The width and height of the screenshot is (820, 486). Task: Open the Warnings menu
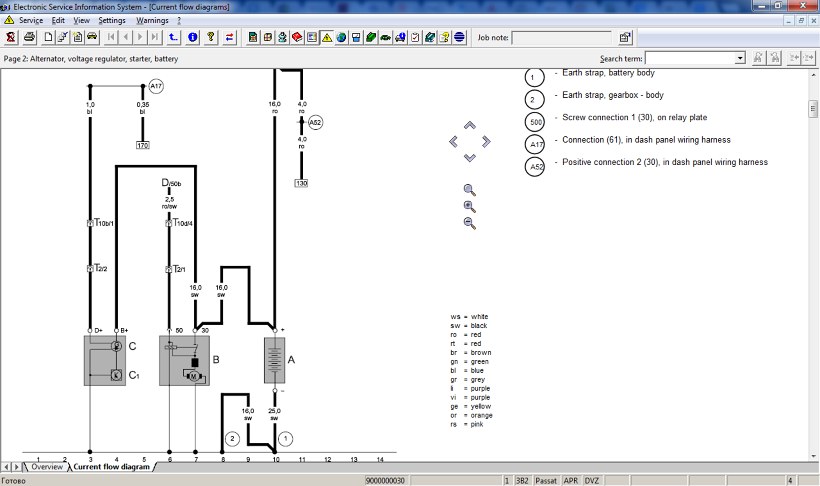tap(152, 20)
